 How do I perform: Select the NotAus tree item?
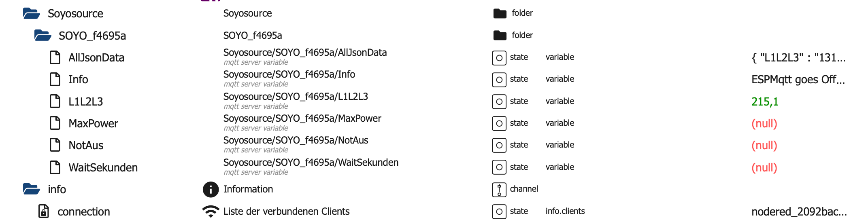(x=86, y=145)
